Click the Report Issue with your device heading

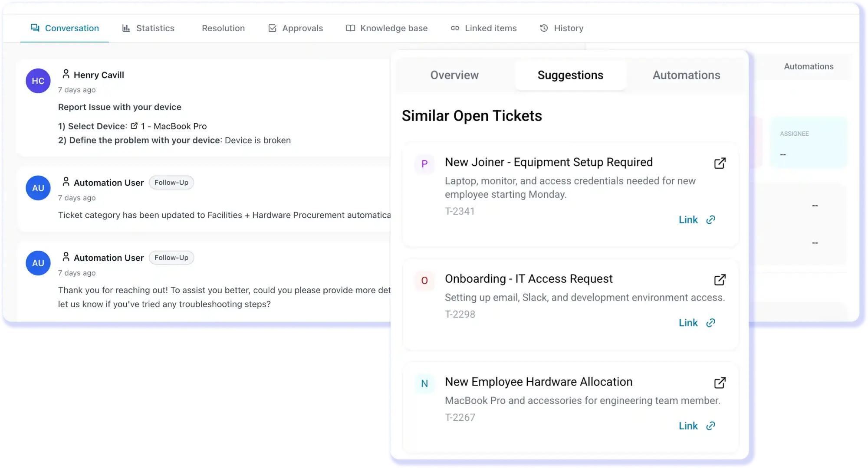tap(120, 107)
